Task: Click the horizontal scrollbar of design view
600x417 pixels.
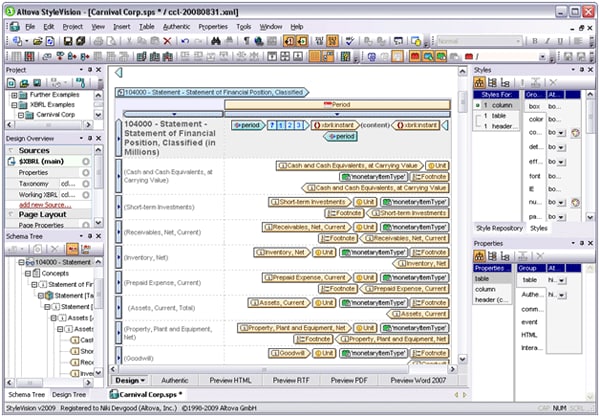Action: point(264,370)
